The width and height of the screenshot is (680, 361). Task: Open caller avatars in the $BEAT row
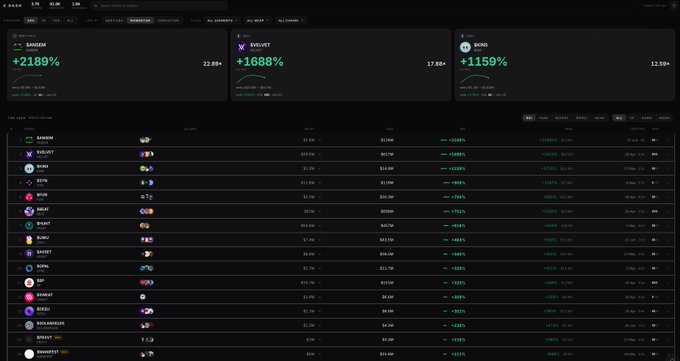(x=147, y=211)
